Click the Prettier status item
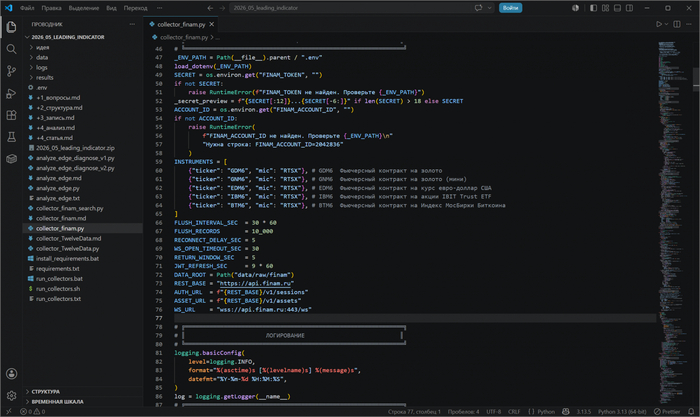This screenshot has width=700, height=417. click(x=667, y=412)
